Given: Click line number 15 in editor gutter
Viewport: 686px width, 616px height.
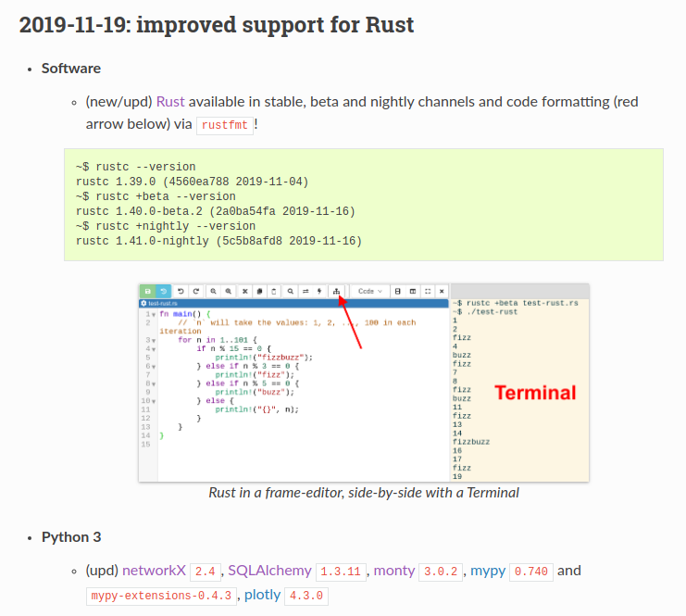Looking at the screenshot, I should tap(145, 445).
